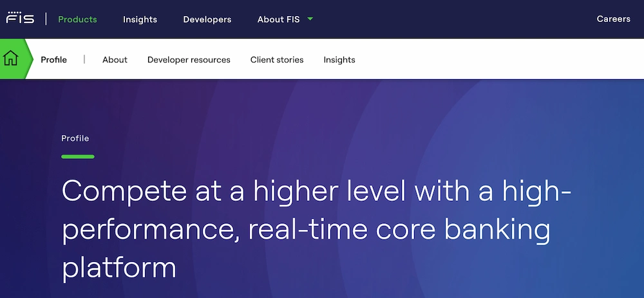Click the word platform in the headline
The image size is (644, 298).
[118, 266]
